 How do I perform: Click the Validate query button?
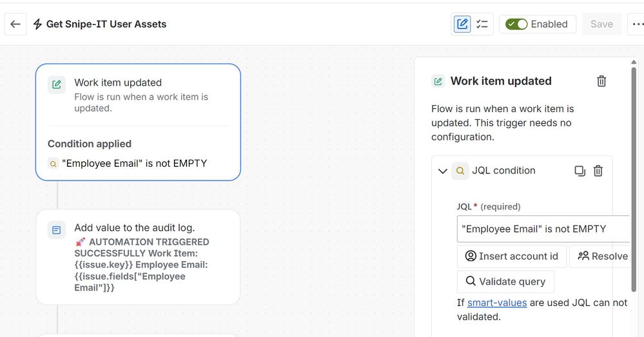pyautogui.click(x=505, y=282)
